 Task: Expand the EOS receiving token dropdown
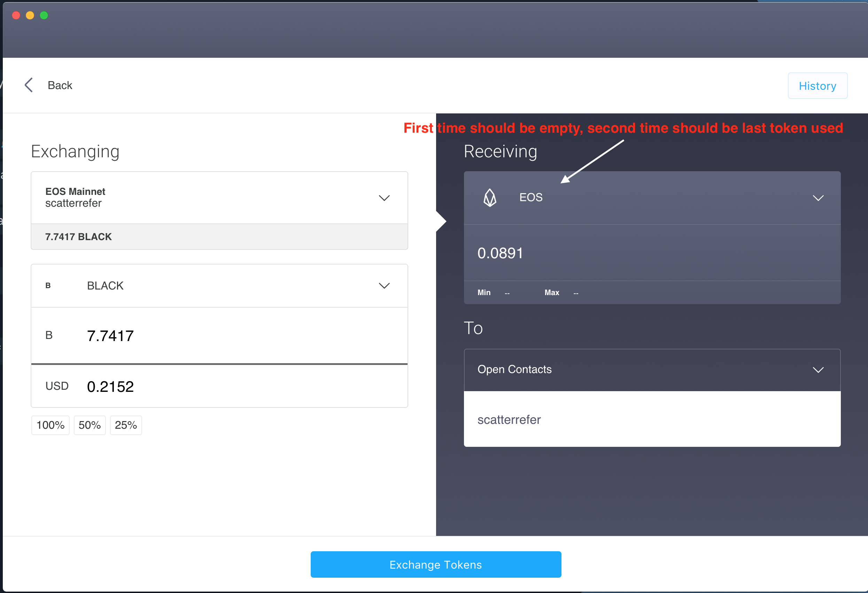(x=818, y=198)
